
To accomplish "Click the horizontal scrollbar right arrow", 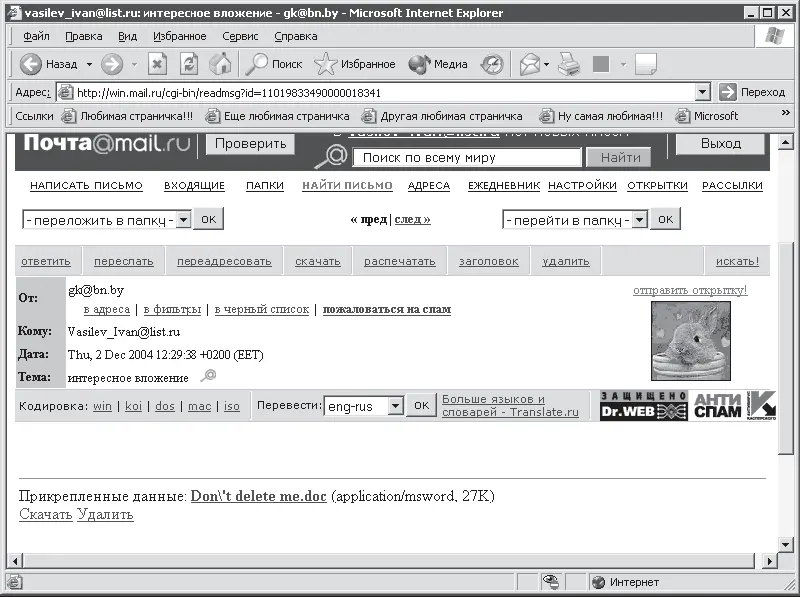I will 770,561.
